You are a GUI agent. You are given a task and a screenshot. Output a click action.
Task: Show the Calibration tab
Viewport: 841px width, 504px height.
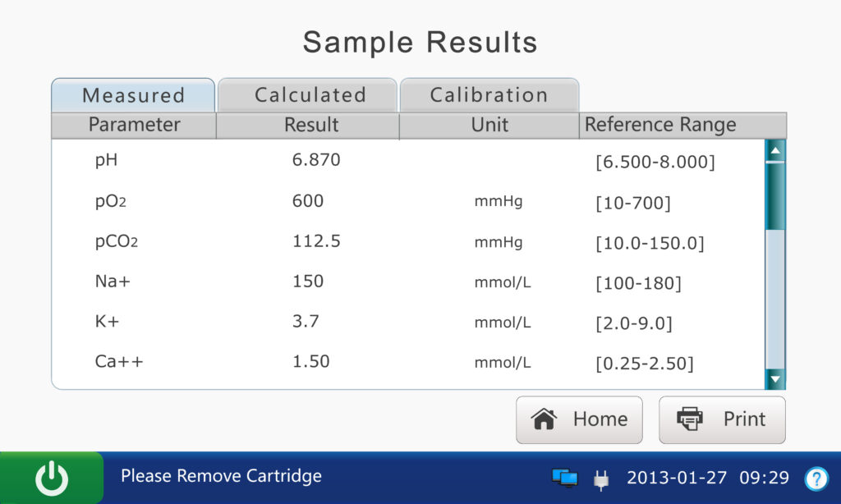click(x=489, y=95)
